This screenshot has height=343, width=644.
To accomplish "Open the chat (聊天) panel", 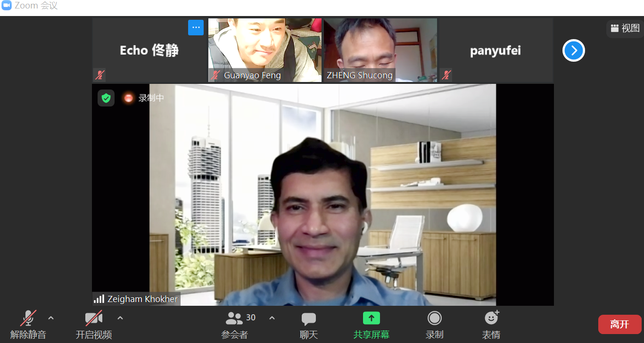I will click(309, 319).
